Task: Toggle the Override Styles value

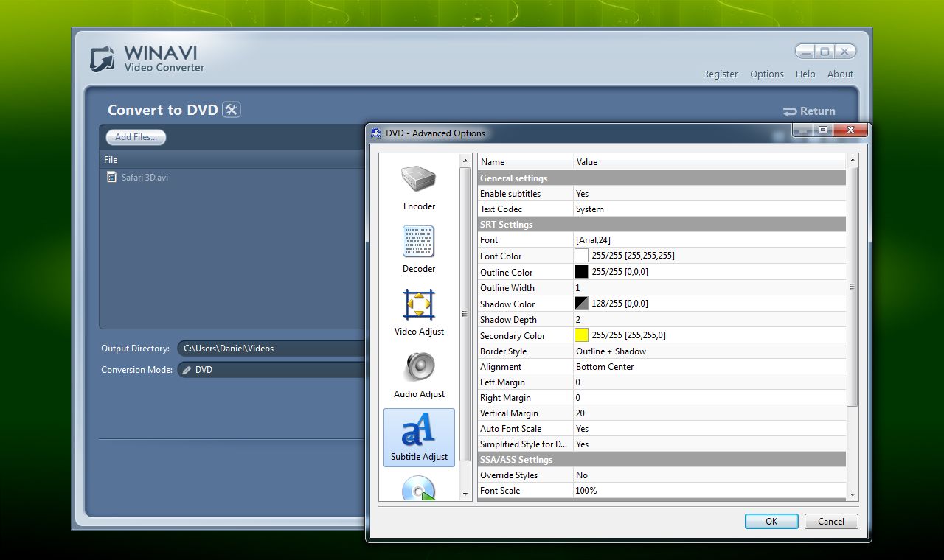Action: 709,475
